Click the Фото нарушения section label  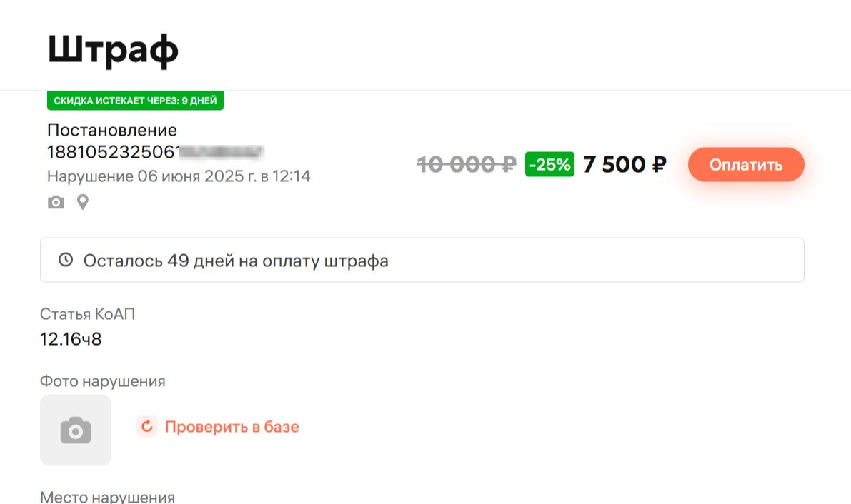(102, 381)
